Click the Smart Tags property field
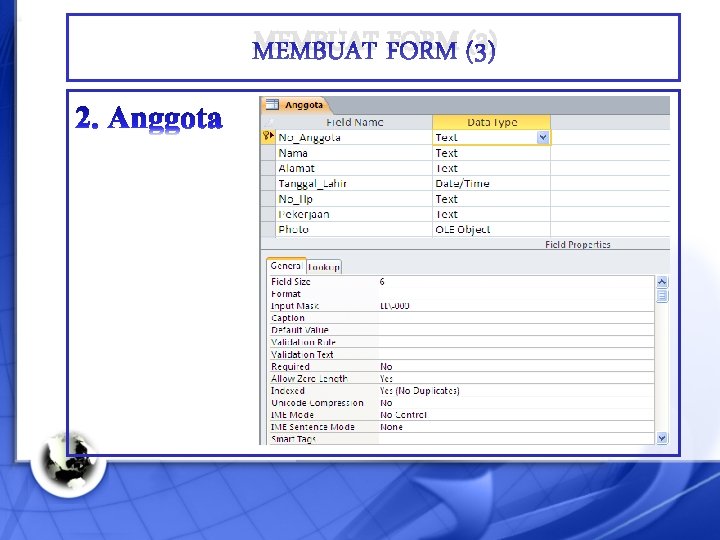The height and width of the screenshot is (540, 720). [516, 439]
